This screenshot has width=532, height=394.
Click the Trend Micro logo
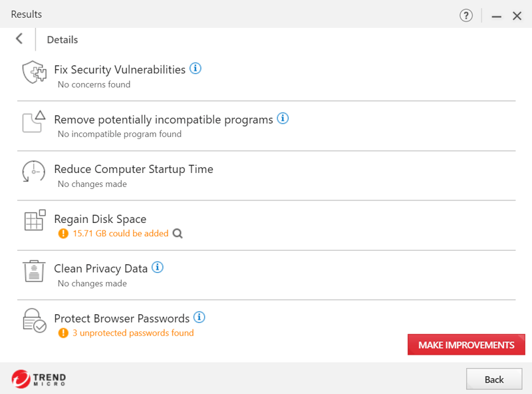pos(39,379)
